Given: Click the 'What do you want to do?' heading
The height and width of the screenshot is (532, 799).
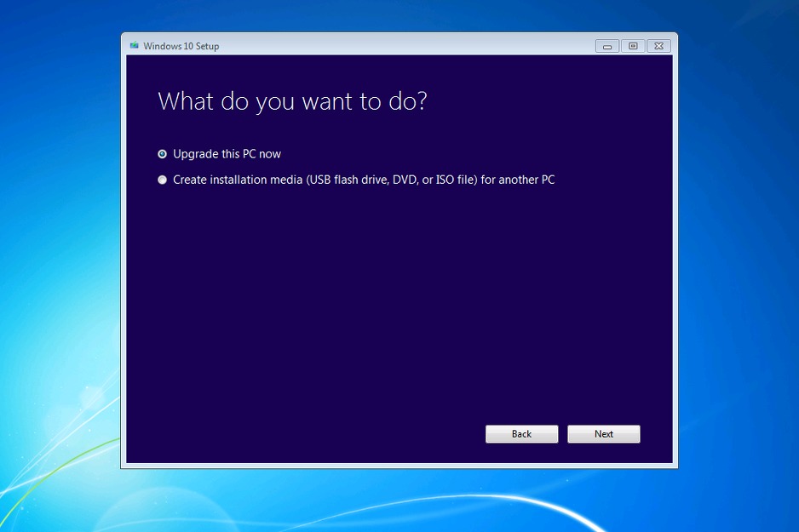Looking at the screenshot, I should point(292,102).
